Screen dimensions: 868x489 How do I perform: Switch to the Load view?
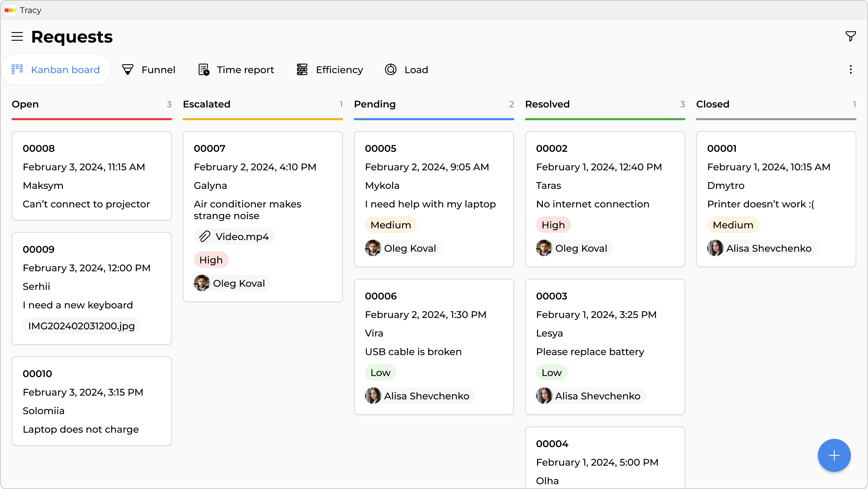(x=406, y=70)
